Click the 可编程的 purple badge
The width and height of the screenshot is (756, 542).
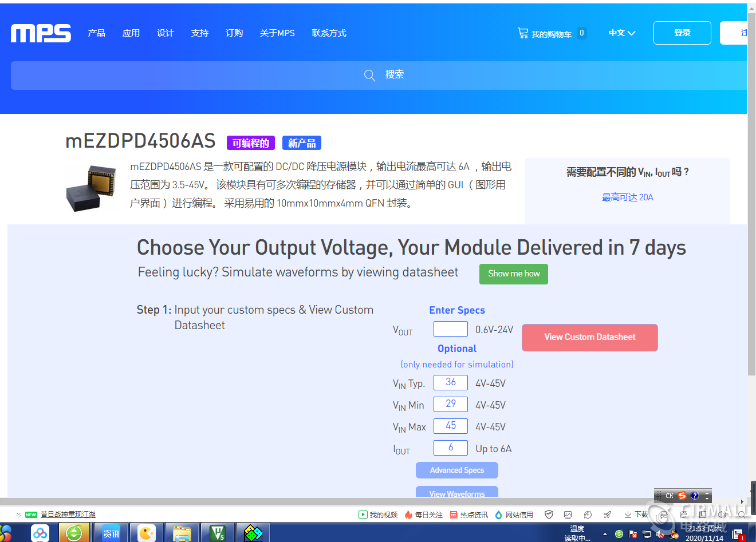point(251,143)
